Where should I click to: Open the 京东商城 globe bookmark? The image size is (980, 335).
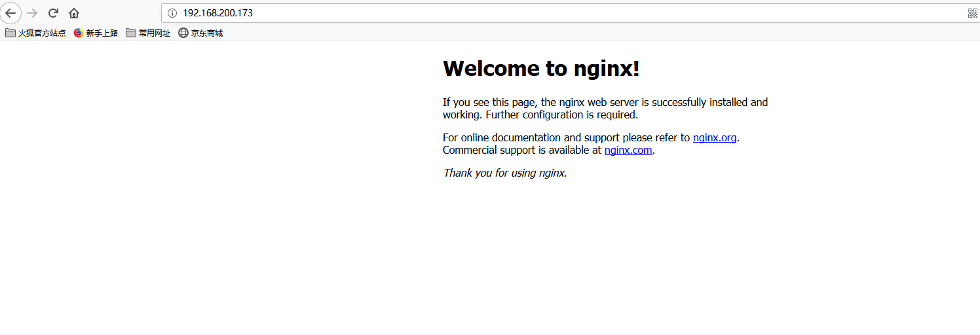200,33
